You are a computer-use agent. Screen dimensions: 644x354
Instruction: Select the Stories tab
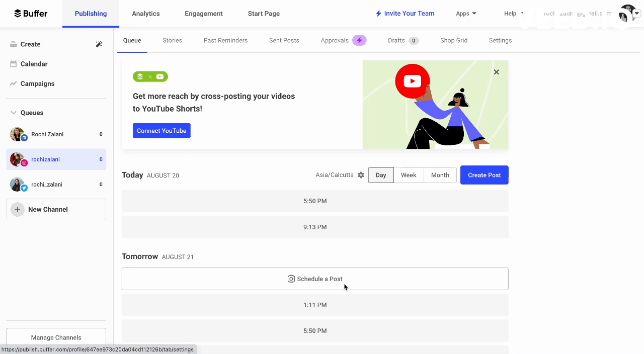coord(172,40)
